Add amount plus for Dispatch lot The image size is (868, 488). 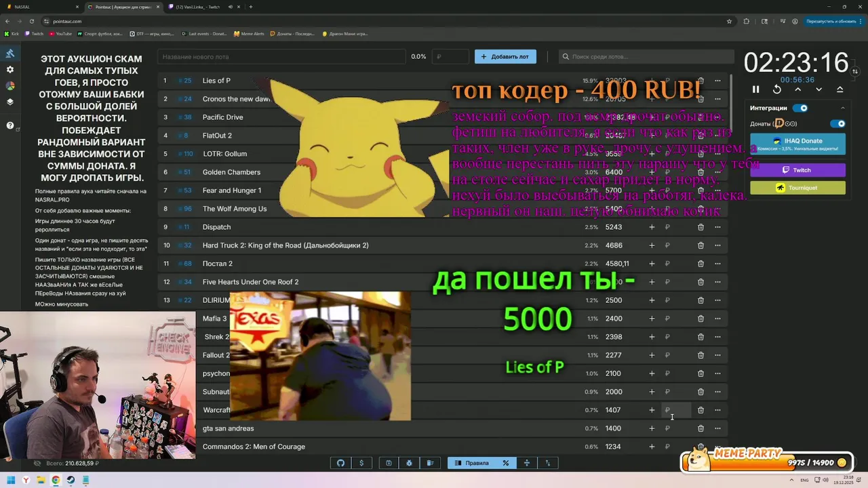[652, 227]
